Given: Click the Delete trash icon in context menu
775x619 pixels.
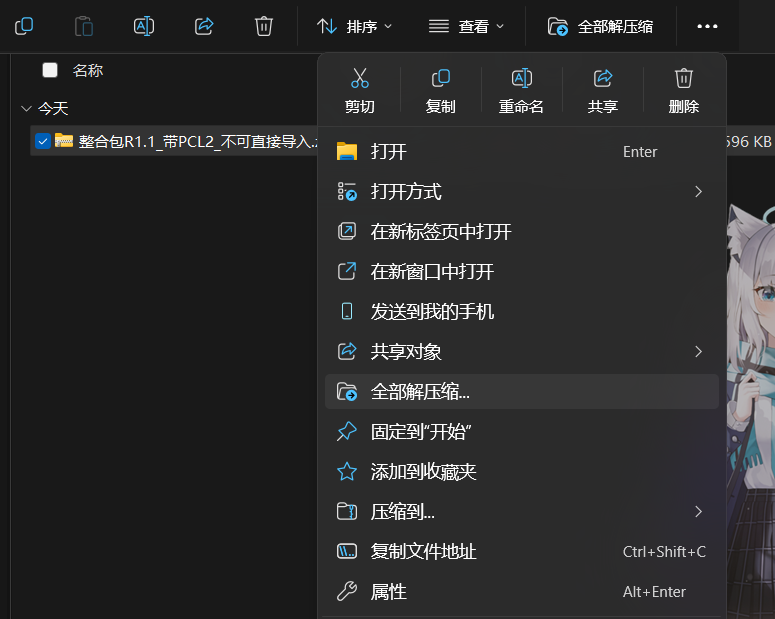Looking at the screenshot, I should pyautogui.click(x=684, y=79).
